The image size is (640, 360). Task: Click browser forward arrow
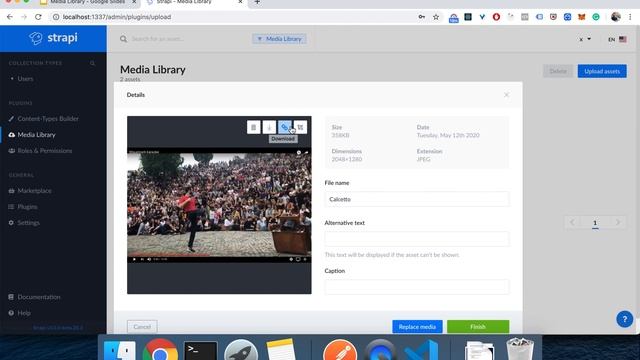click(x=24, y=17)
